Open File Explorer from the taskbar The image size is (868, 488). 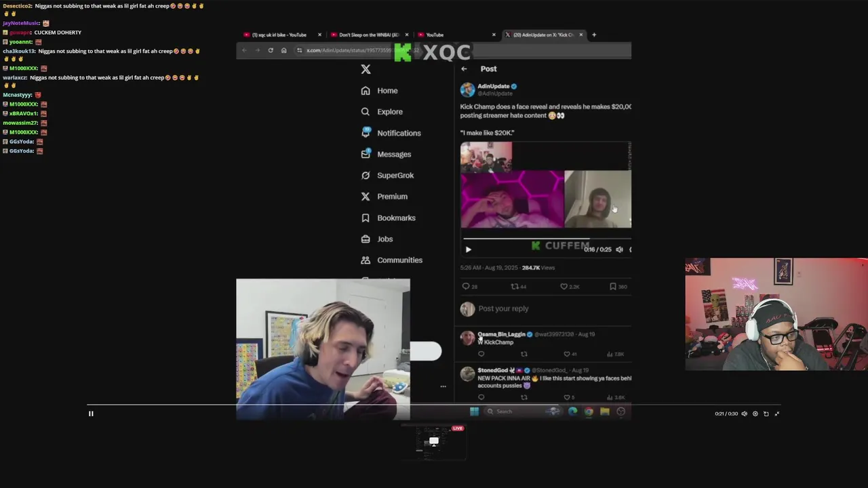click(605, 411)
